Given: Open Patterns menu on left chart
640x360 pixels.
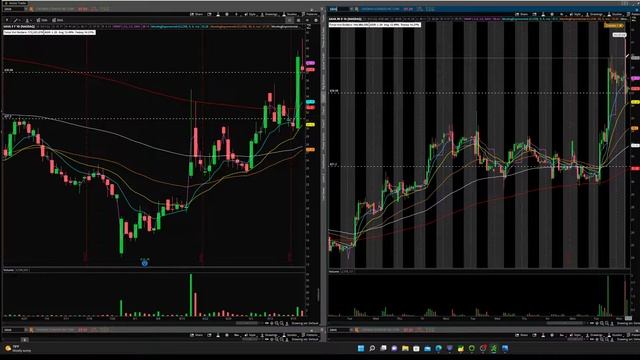Looking at the screenshot, I should 309,14.
